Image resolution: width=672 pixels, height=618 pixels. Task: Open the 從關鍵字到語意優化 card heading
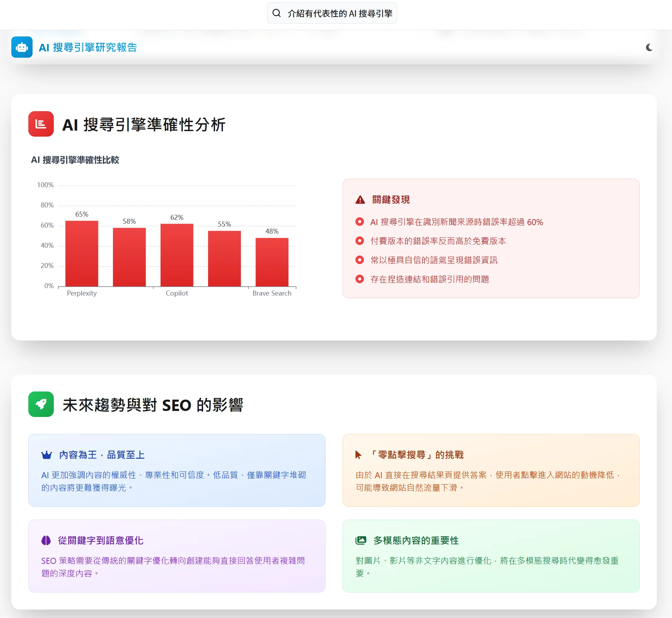point(101,540)
